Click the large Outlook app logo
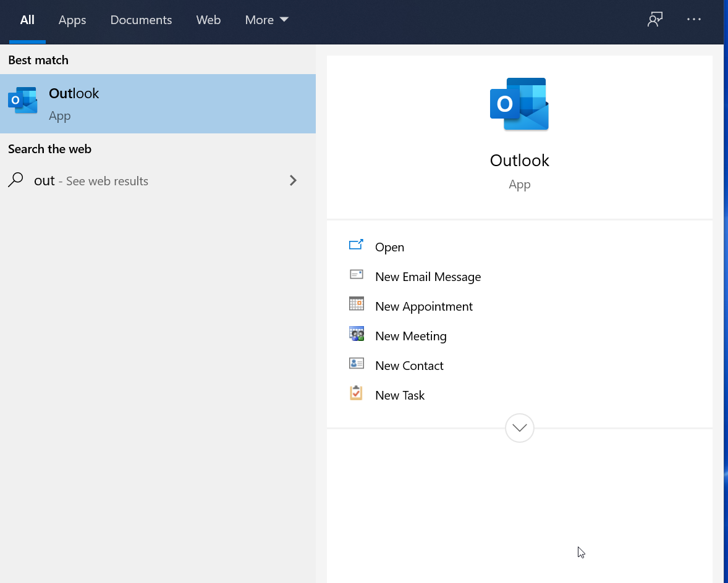The height and width of the screenshot is (583, 728). 519,104
